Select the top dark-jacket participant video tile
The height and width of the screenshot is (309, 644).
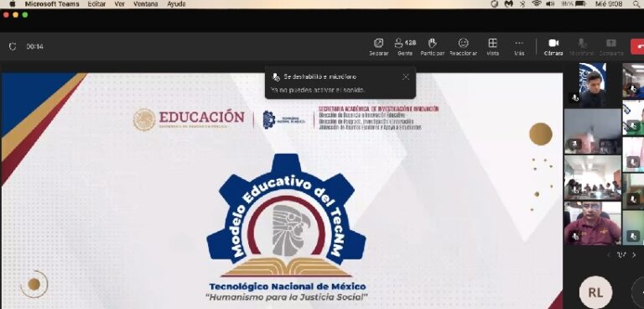(593, 85)
